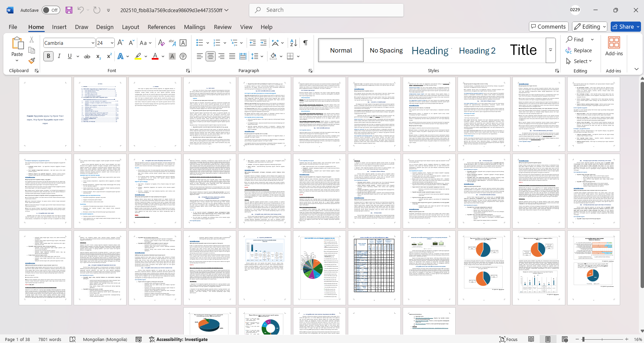The width and height of the screenshot is (644, 343).
Task: Open the Cambria font name dropdown
Action: pyautogui.click(x=93, y=43)
